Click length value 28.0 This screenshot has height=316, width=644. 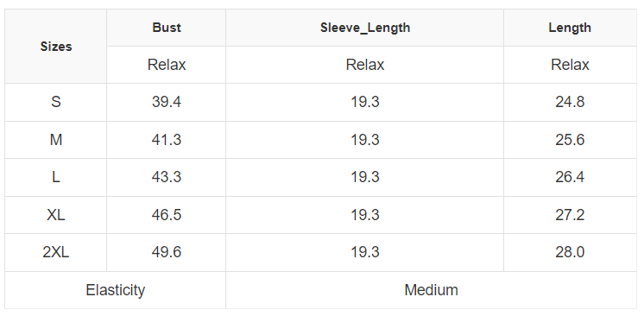click(x=570, y=252)
